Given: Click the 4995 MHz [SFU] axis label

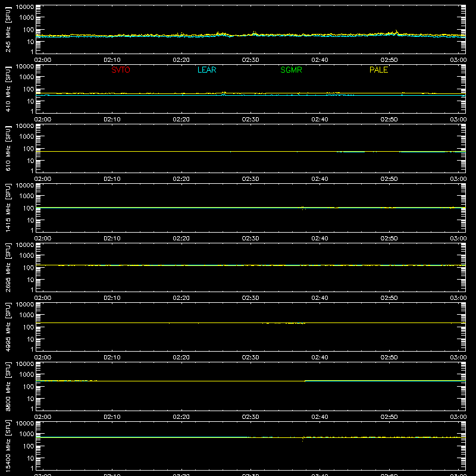Looking at the screenshot, I should (x=8, y=327).
